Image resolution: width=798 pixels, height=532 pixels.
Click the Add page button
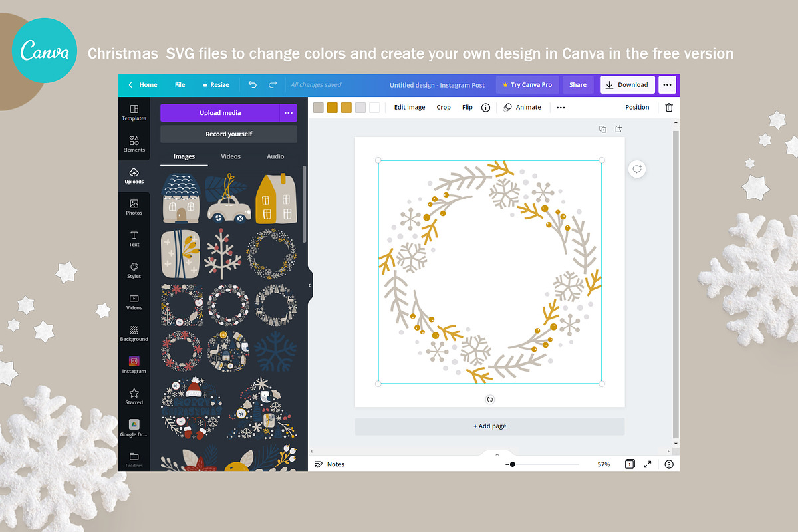point(489,426)
